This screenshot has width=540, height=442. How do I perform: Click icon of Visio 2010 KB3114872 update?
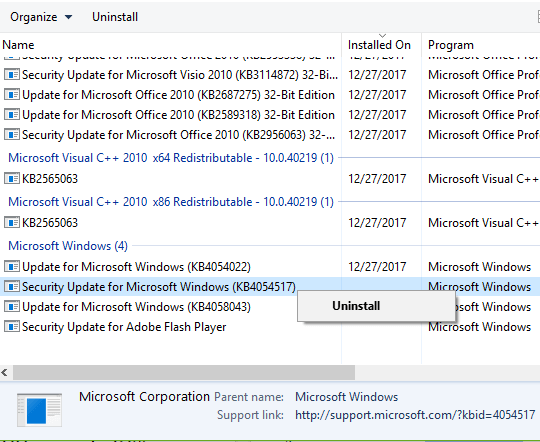pos(12,74)
